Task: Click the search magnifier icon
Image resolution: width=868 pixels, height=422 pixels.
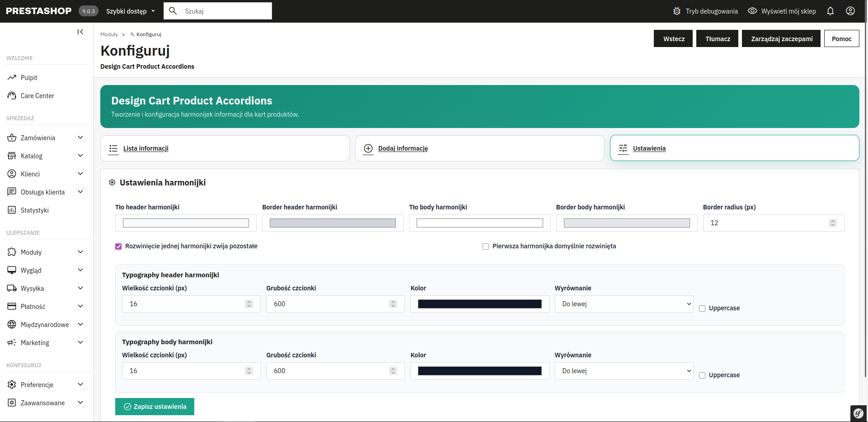Action: (x=173, y=11)
